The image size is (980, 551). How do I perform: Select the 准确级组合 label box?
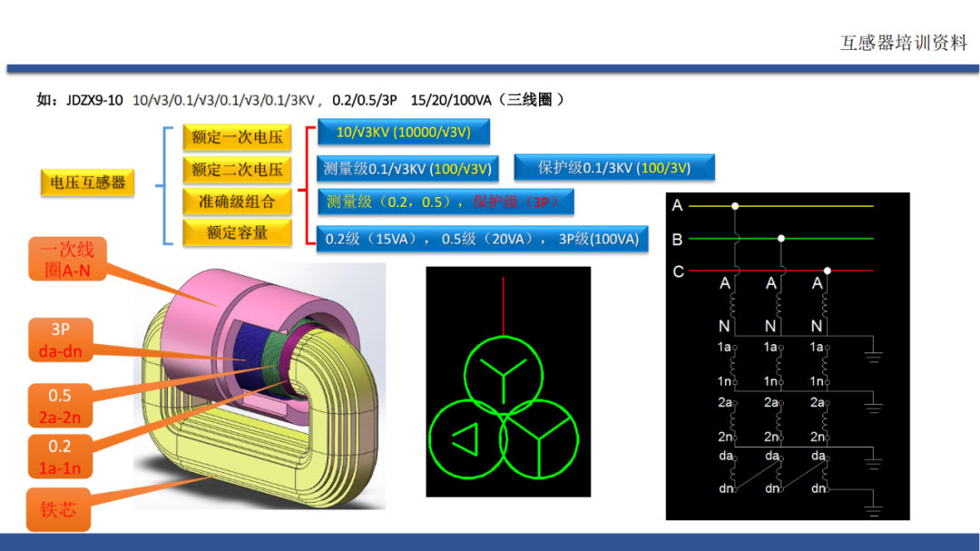[237, 201]
